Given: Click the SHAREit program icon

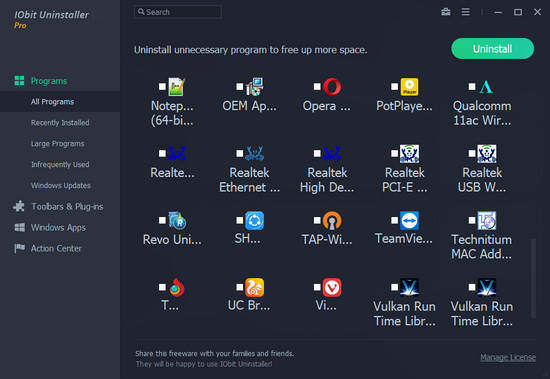Looking at the screenshot, I should point(254,220).
